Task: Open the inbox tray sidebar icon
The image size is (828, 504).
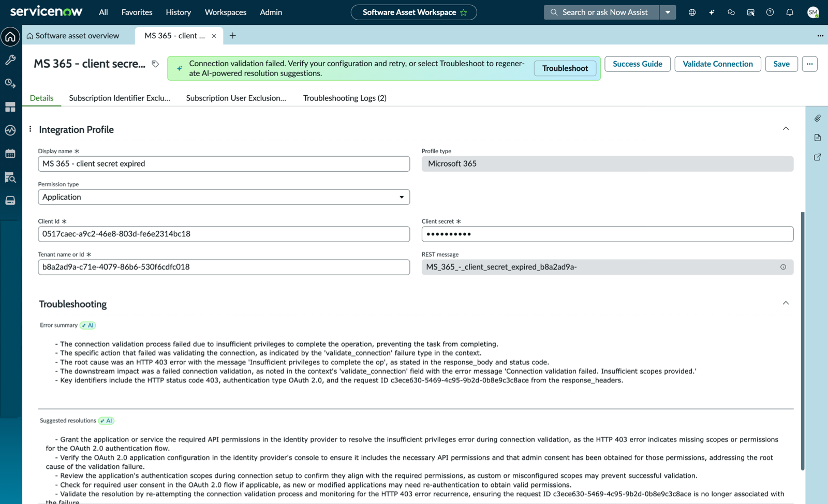Action: 10,201
